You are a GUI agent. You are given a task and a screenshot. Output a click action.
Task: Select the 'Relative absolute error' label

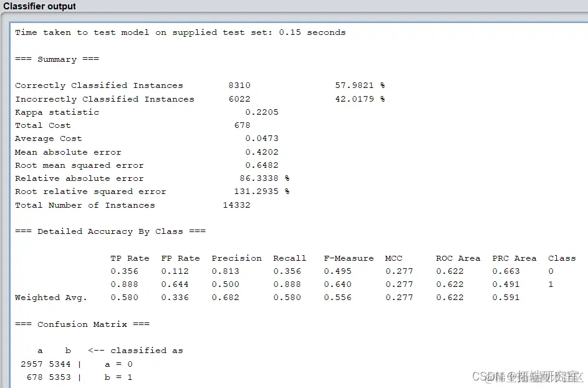click(79, 178)
